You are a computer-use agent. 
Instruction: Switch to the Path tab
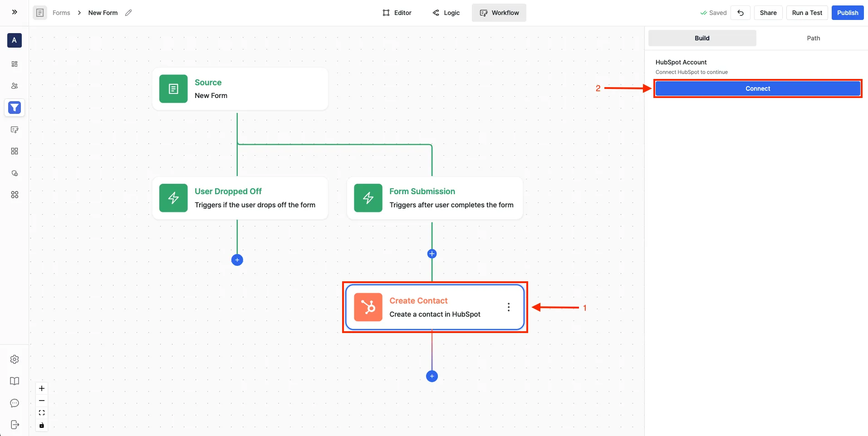coord(813,38)
